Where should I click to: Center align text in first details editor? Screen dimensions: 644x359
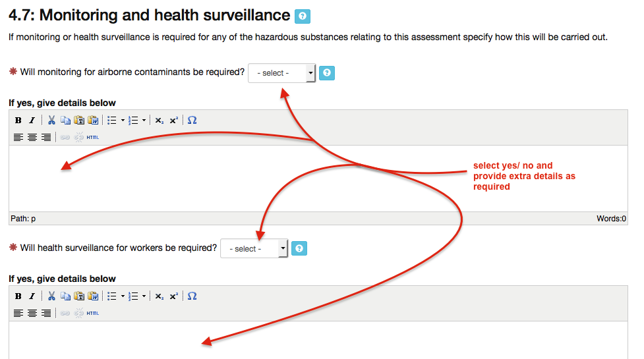point(32,138)
